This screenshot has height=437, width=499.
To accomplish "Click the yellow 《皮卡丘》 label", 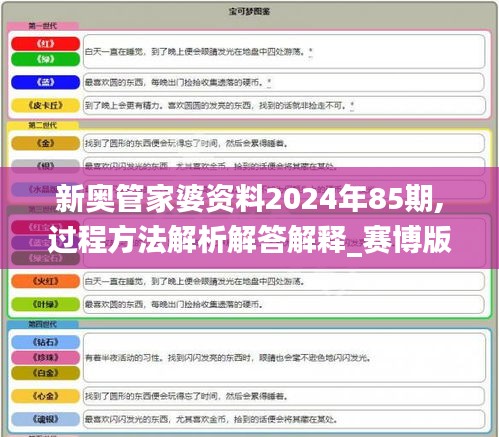I will pos(46,105).
